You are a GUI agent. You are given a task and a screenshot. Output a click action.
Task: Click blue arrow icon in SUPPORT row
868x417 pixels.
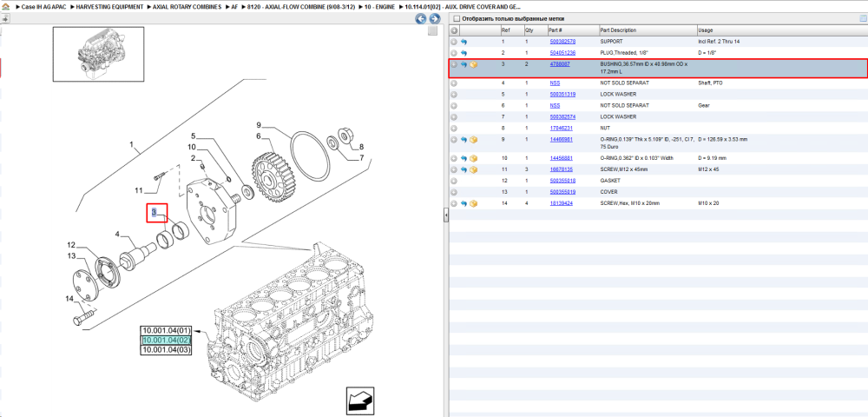click(x=464, y=42)
